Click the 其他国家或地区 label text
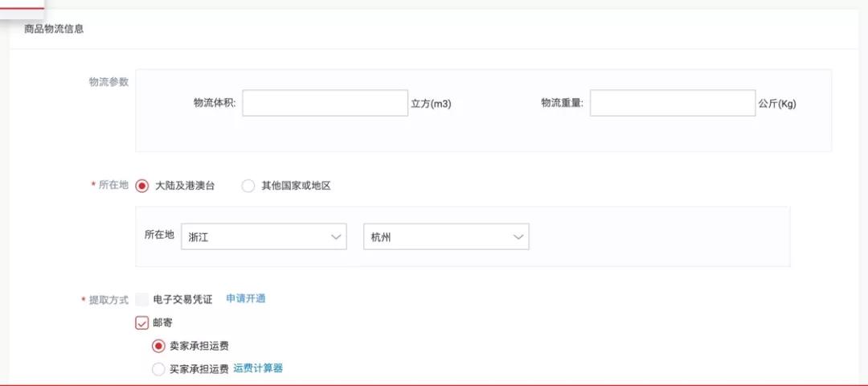This screenshot has width=868, height=386. (x=296, y=186)
